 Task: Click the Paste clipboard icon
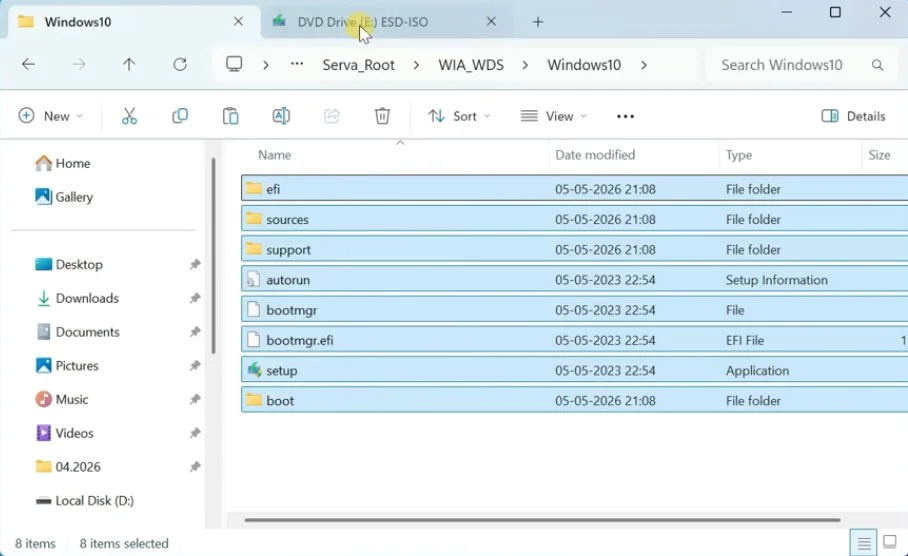point(230,116)
